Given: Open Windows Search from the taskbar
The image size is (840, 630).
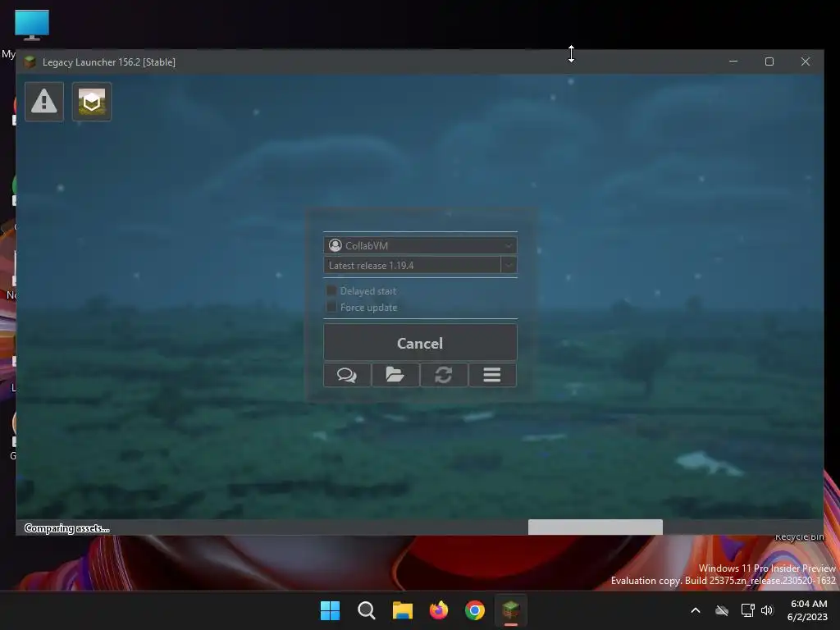Looking at the screenshot, I should [367, 610].
